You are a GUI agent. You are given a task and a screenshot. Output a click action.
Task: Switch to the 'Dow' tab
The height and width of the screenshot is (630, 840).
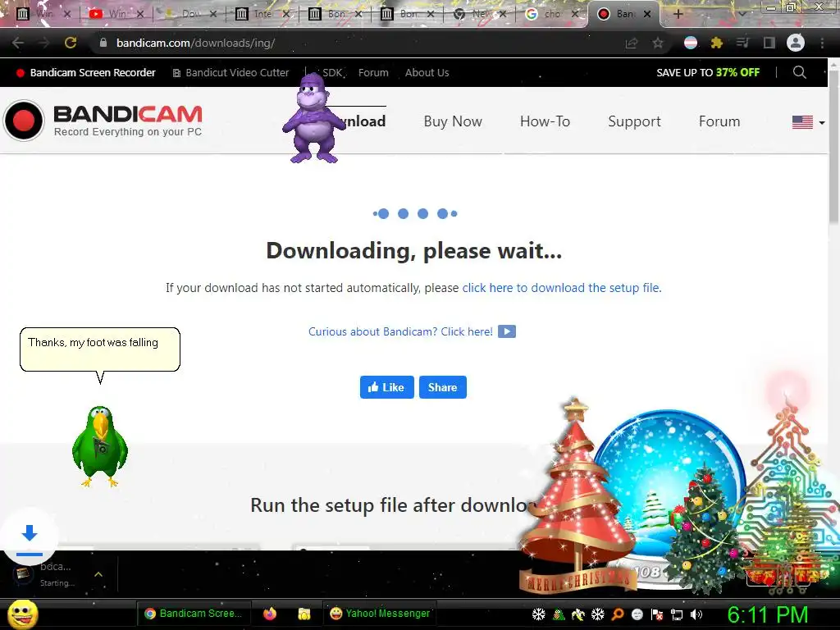click(189, 14)
